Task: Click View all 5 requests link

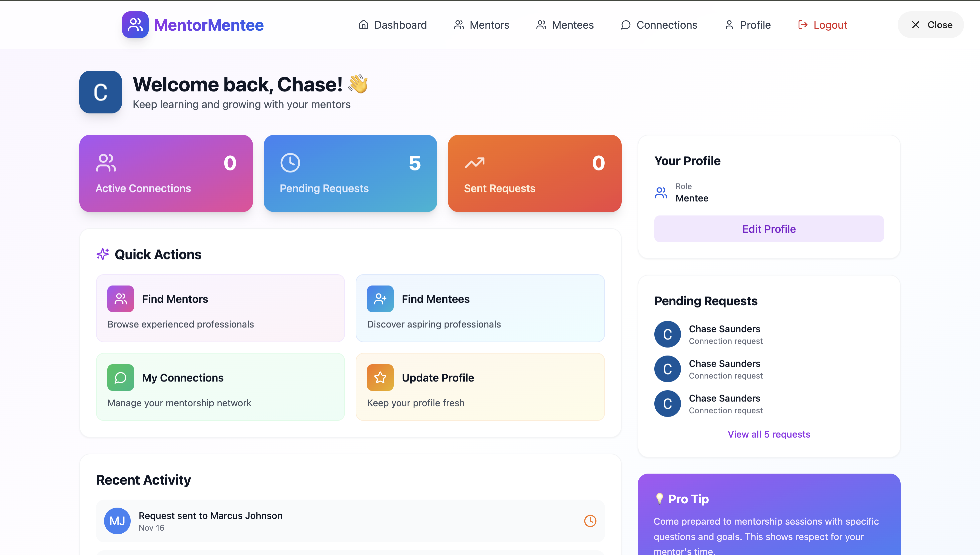Action: (x=769, y=434)
